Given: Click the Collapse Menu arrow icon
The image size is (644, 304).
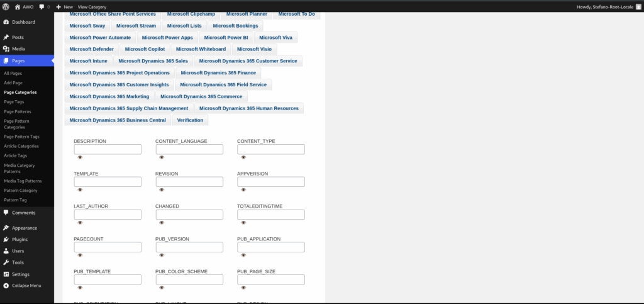Looking at the screenshot, I should [6, 286].
